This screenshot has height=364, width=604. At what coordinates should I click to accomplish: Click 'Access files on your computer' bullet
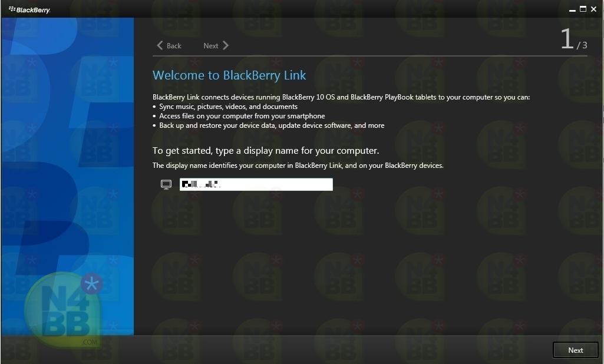pos(242,116)
